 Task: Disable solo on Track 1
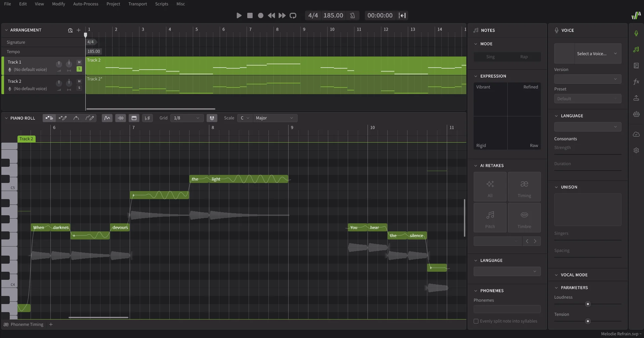79,69
